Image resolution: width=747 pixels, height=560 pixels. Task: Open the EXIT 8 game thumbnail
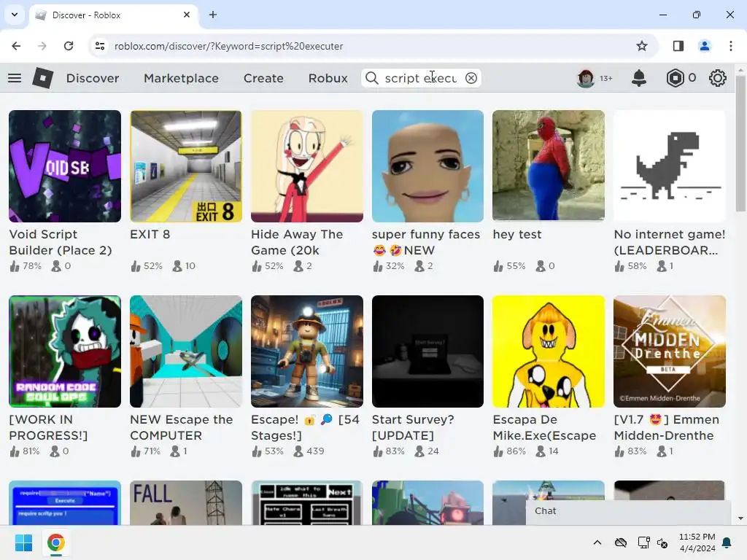point(186,166)
